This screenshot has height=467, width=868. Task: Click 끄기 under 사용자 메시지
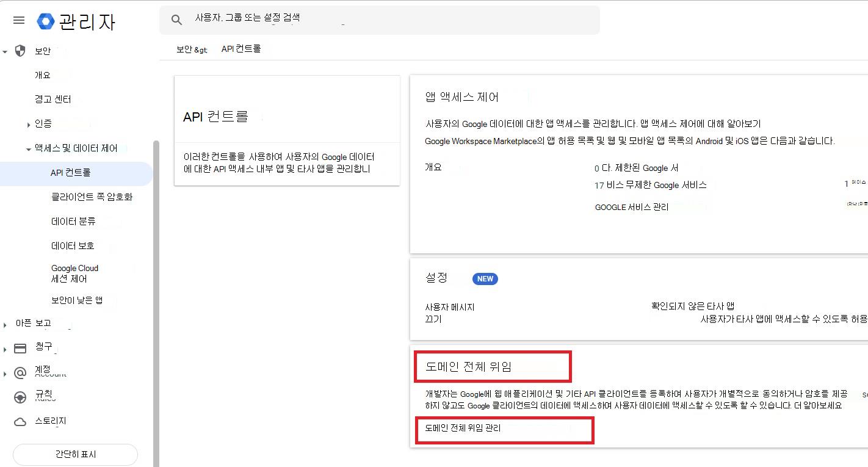[x=433, y=319]
